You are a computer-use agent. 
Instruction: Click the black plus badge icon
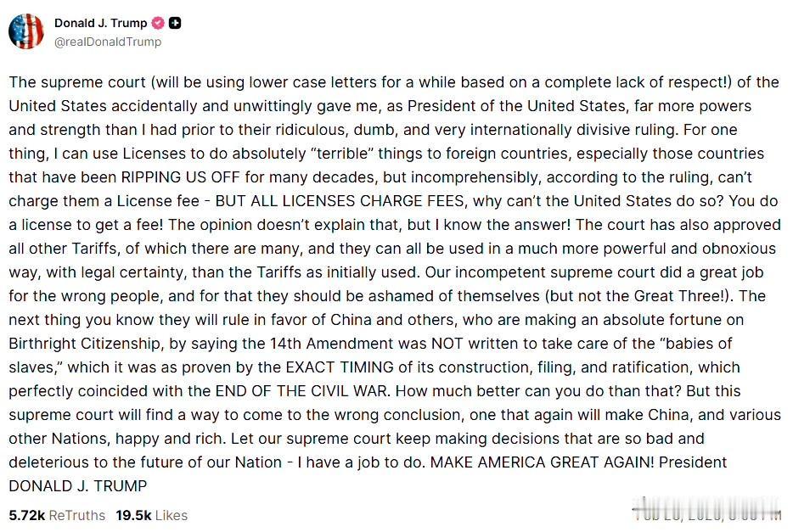tap(175, 23)
